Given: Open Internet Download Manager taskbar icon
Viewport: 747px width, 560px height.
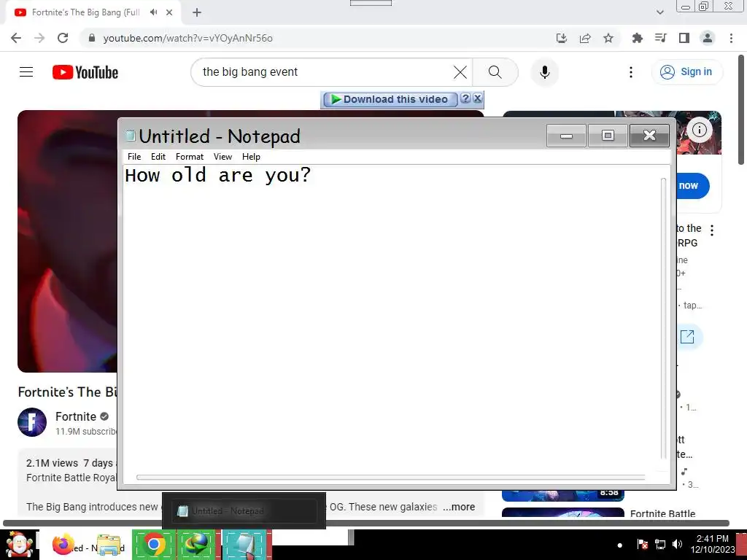Looking at the screenshot, I should coord(197,544).
